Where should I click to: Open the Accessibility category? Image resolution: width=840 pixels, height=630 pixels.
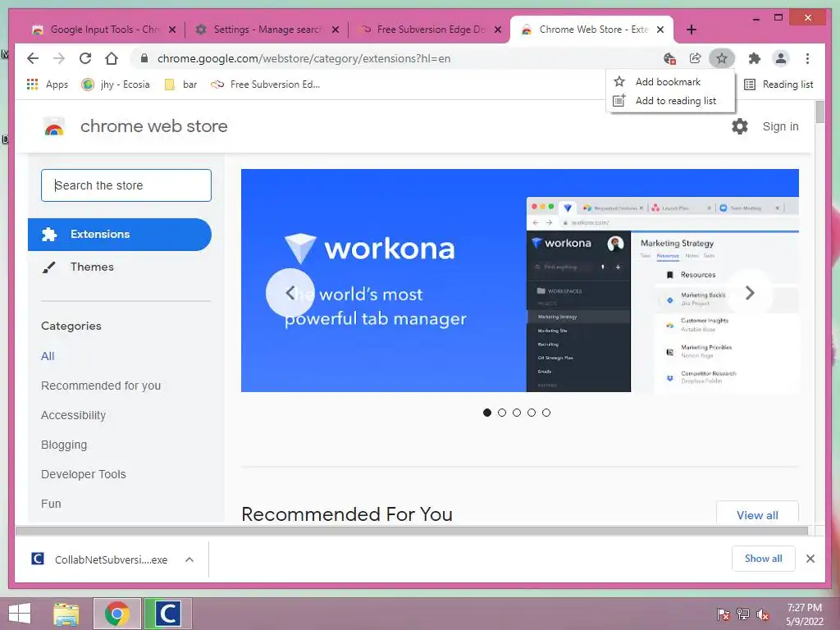(73, 415)
